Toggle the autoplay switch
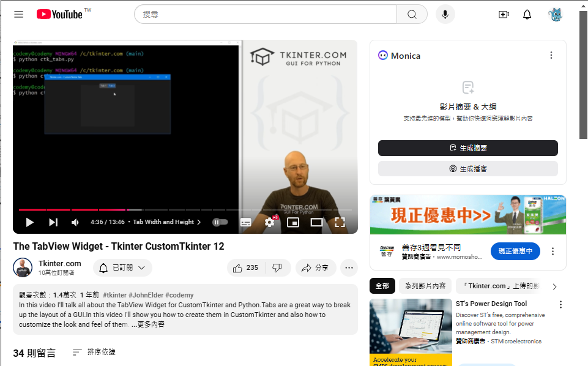 [x=220, y=222]
